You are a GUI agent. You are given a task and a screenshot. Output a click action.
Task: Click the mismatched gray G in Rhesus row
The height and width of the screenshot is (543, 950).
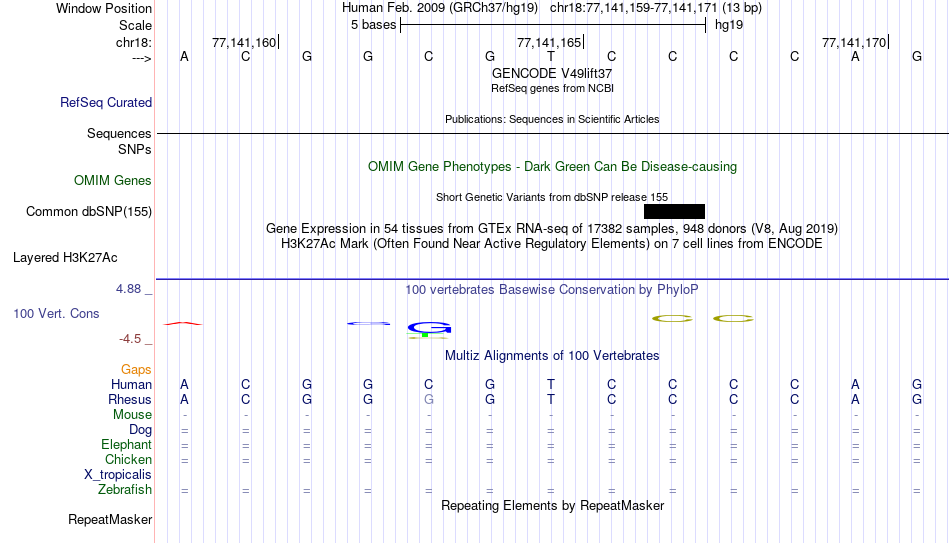pyautogui.click(x=429, y=399)
